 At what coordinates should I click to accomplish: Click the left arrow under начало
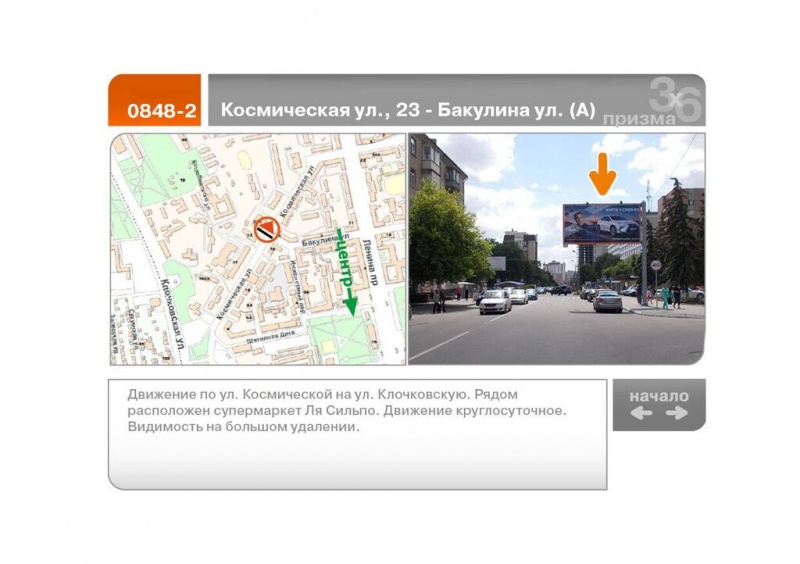(x=641, y=413)
